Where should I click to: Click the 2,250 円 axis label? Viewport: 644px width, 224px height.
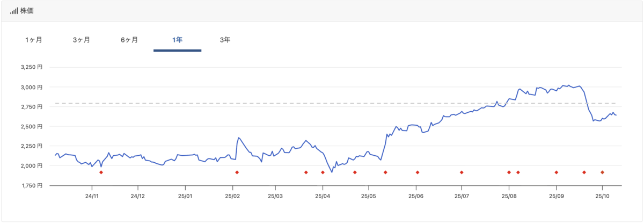tap(31, 146)
